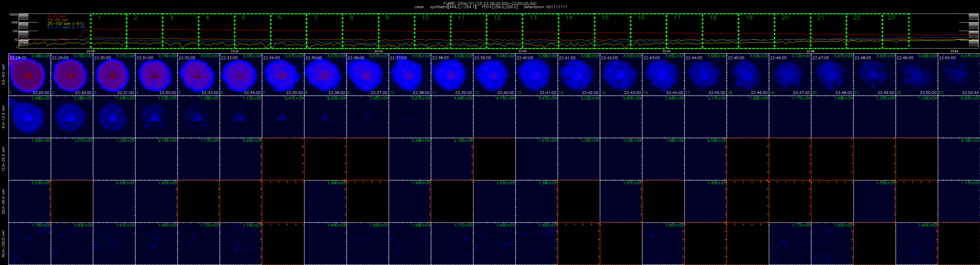Click the 22:50:44 end-time label

pos(970,92)
